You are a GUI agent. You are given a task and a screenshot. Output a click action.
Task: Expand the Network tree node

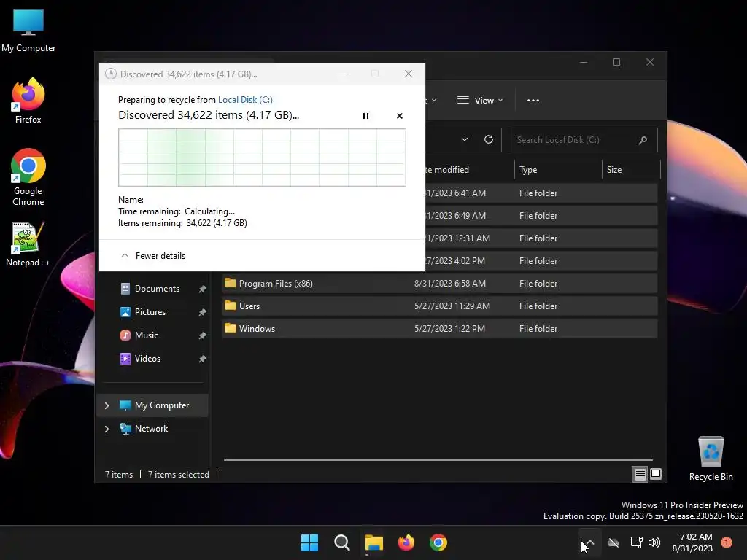[x=107, y=429]
